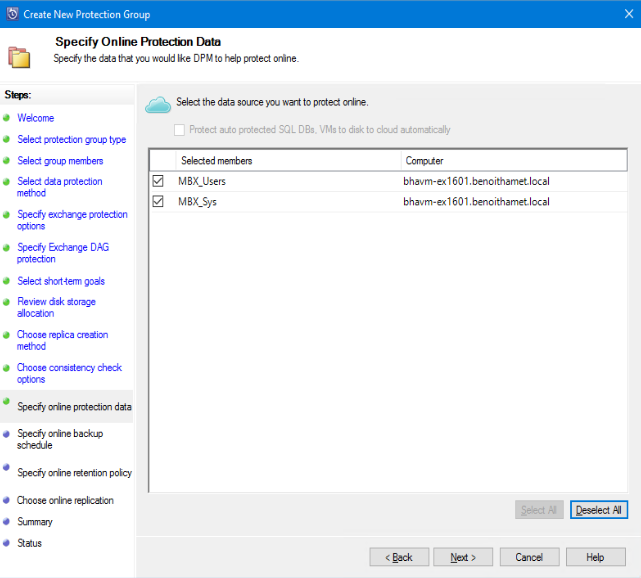
Task: Go to Select data protection method step
Action: [60, 187]
